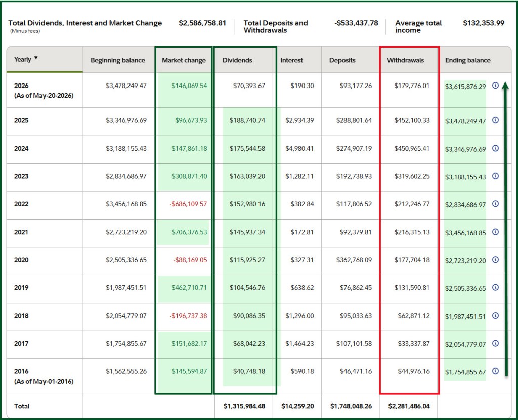Click info icon in the 2017 row

[495, 343]
